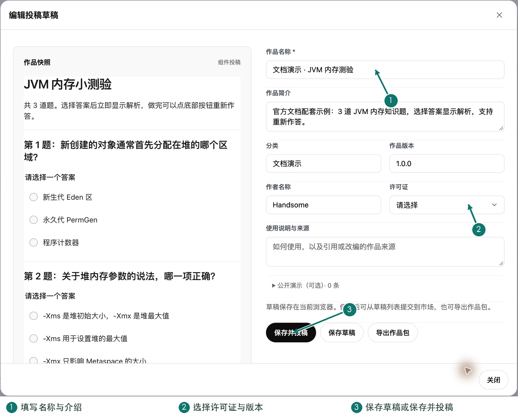The image size is (518, 420).
Task: Pick the -Xms 是堆初始大小 answer radio
Action: click(x=34, y=316)
